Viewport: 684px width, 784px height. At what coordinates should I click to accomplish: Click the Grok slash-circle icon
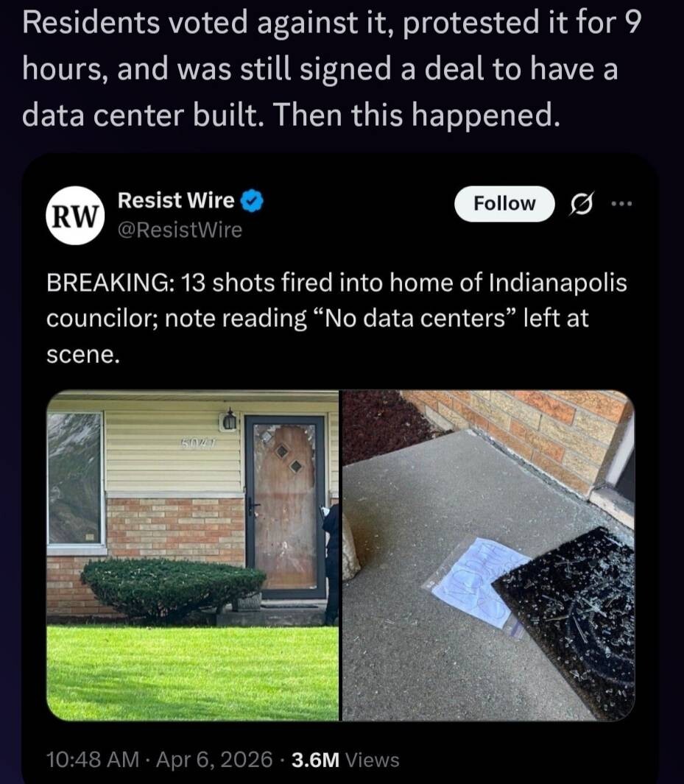tap(582, 203)
